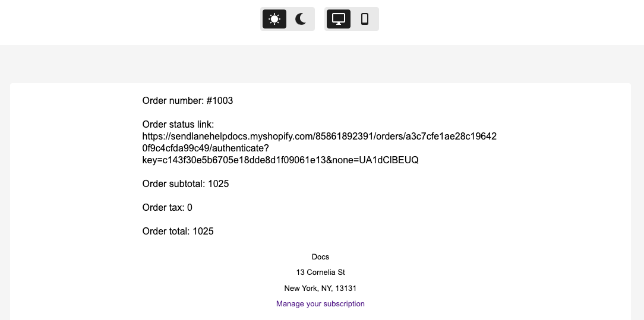Screen dimensions: 644x320
Task: Click the "Order subtotal:" label text
Action: point(173,184)
